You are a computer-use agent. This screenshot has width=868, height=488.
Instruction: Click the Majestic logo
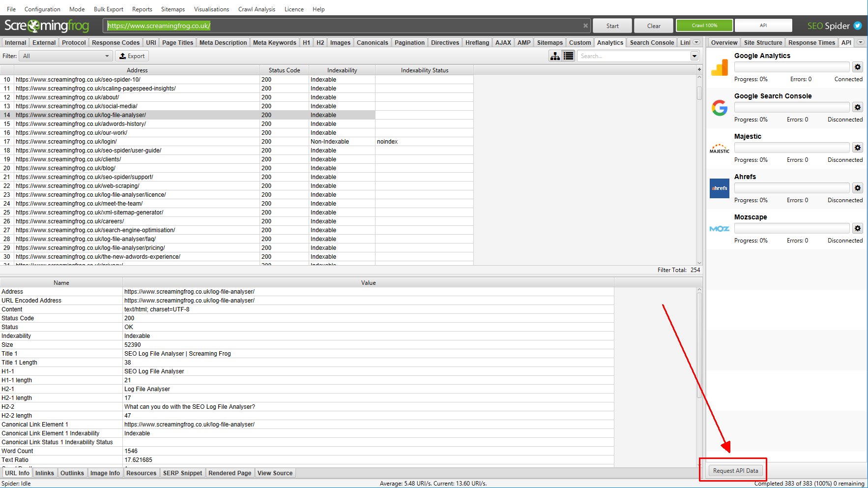point(720,148)
